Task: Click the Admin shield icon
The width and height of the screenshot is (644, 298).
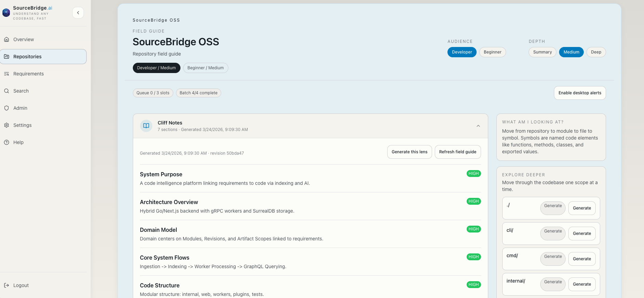Action: (7, 108)
